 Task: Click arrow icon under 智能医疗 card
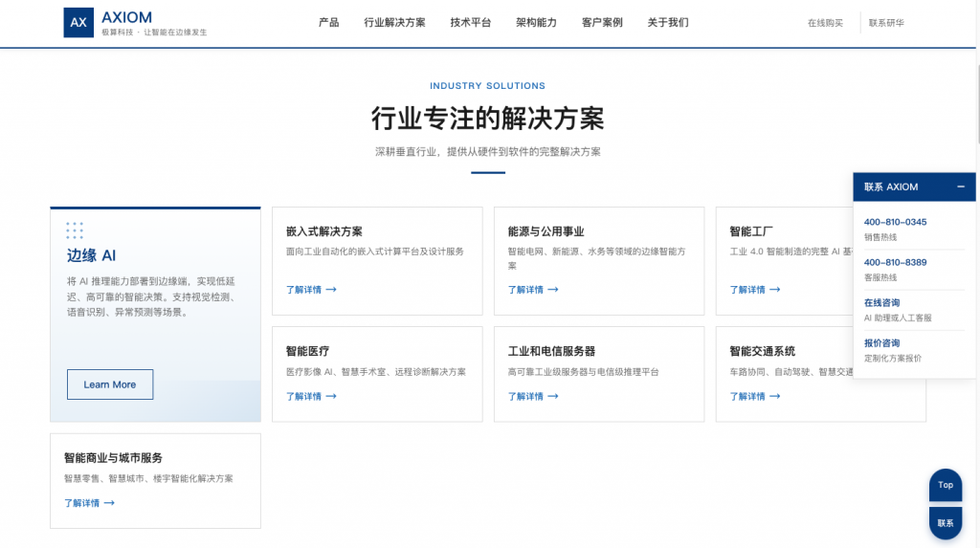click(331, 396)
